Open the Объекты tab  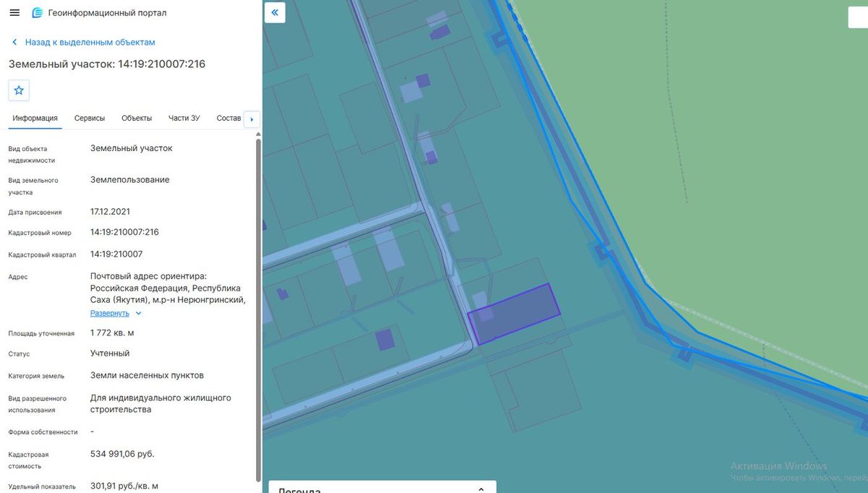(137, 118)
